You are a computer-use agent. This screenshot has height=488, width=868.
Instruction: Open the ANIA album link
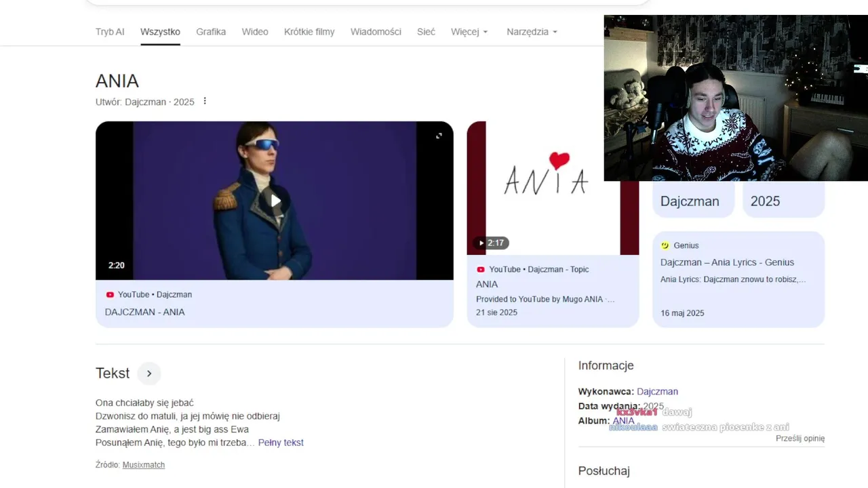pos(623,421)
